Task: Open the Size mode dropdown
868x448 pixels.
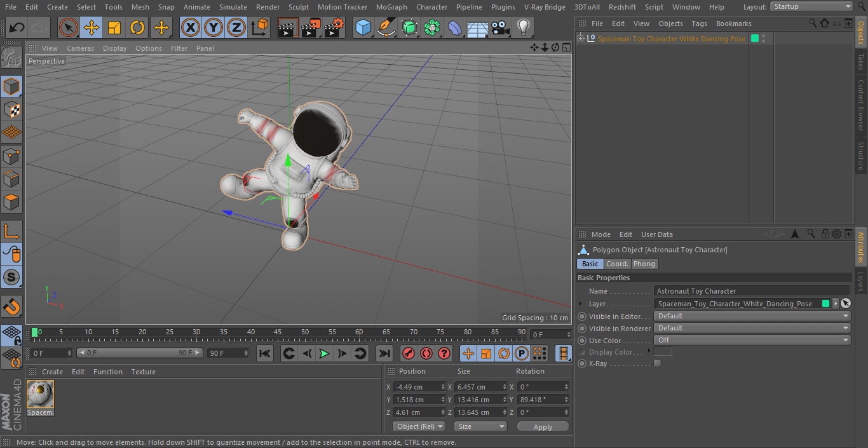Action: (x=480, y=426)
